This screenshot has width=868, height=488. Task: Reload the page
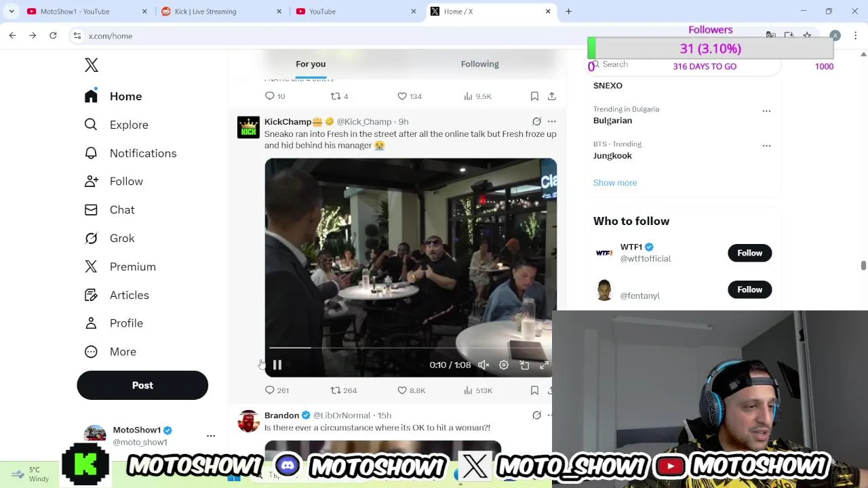click(53, 36)
